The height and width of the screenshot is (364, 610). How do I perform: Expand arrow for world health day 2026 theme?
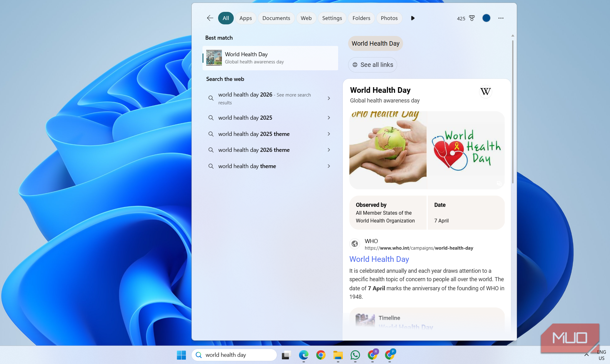(x=329, y=150)
